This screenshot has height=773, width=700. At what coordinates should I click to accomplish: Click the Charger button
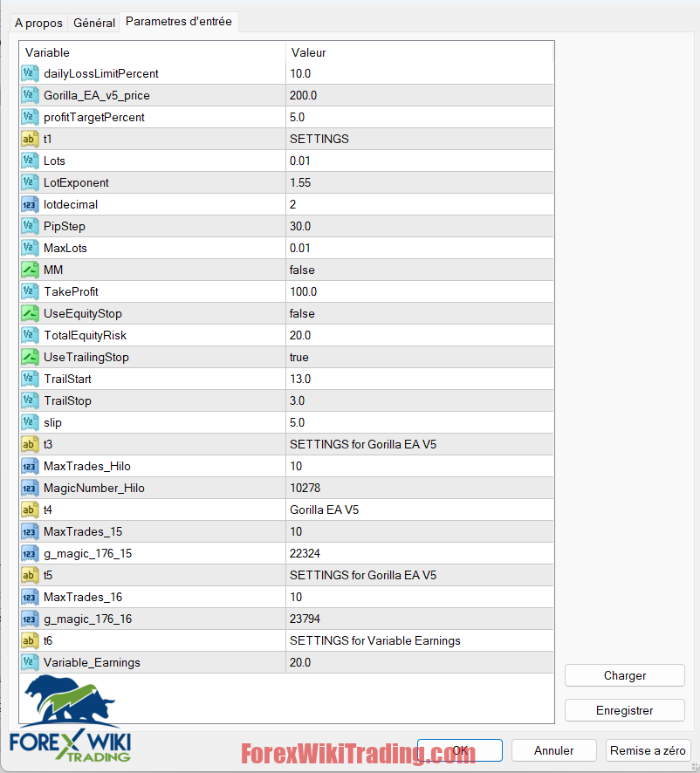coord(625,675)
